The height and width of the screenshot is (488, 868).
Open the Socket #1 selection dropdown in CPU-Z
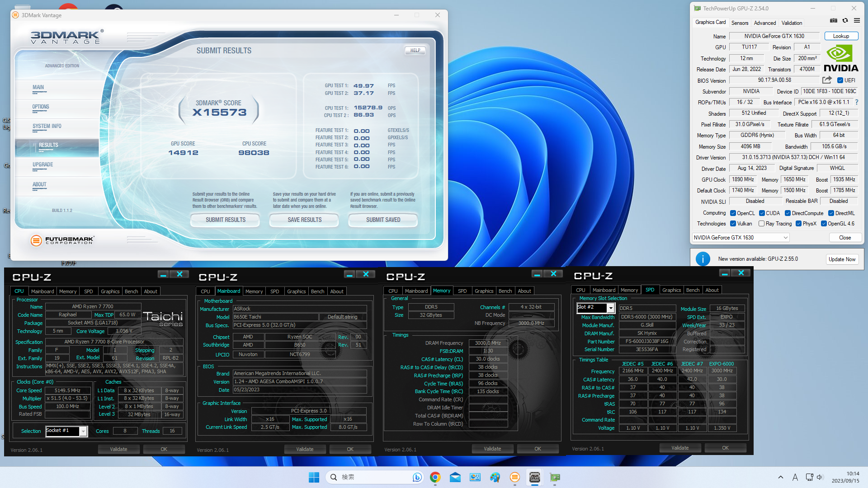point(66,431)
